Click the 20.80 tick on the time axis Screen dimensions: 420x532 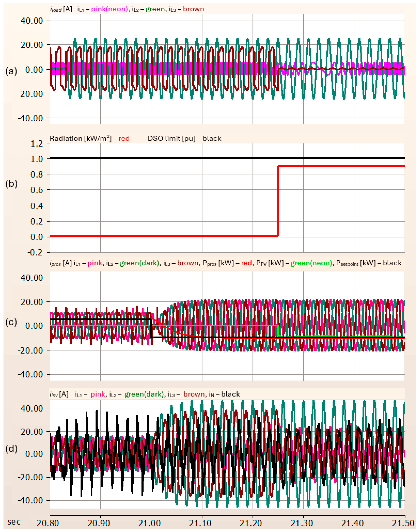48,523
